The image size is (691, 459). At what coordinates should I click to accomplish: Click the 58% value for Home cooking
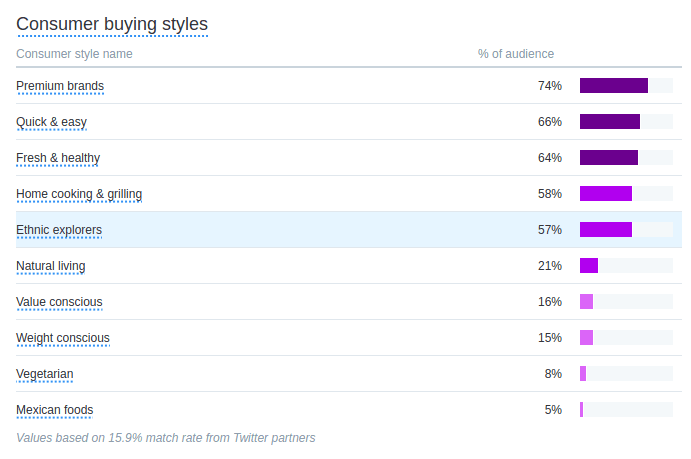(550, 194)
